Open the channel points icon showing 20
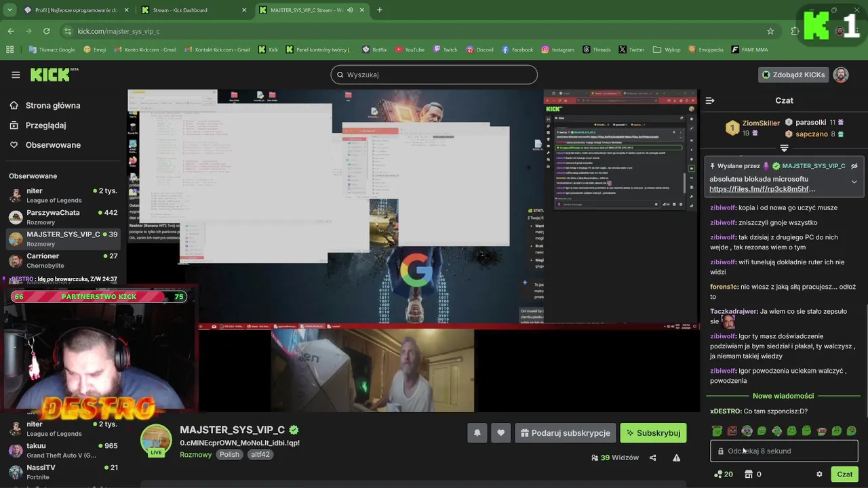868x488 pixels. (x=724, y=474)
